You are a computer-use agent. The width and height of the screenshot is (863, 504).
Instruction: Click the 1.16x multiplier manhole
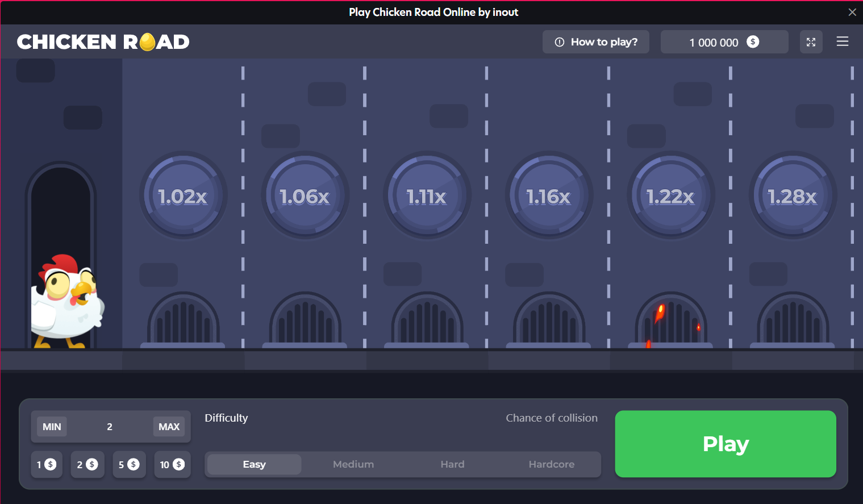click(x=549, y=195)
